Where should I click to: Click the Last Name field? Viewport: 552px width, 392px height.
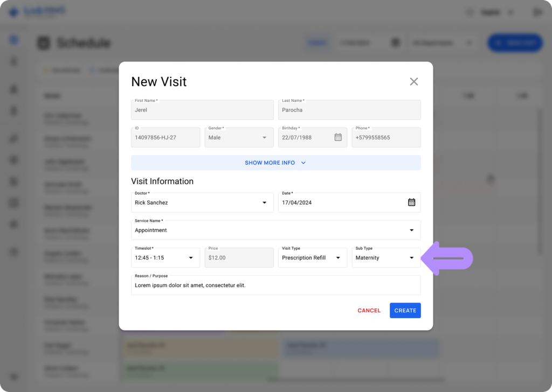click(349, 110)
